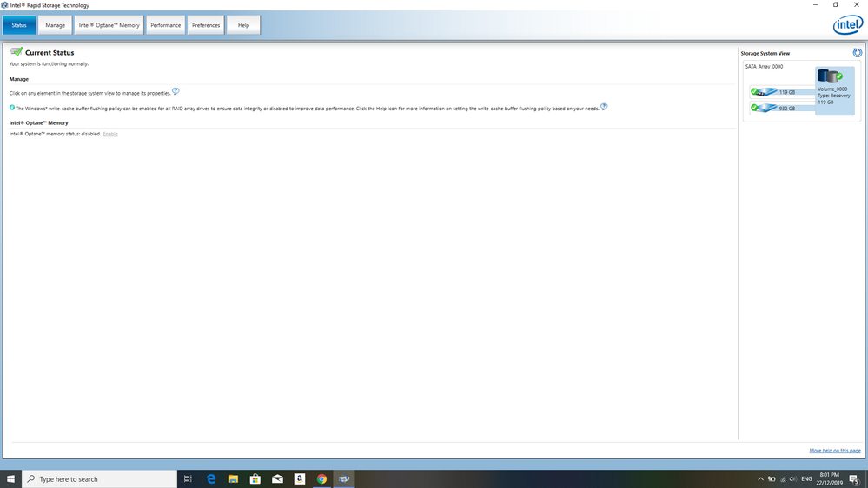This screenshot has width=868, height=488.
Task: Click Intel Rapid Storage taskbar icon
Action: 344,478
